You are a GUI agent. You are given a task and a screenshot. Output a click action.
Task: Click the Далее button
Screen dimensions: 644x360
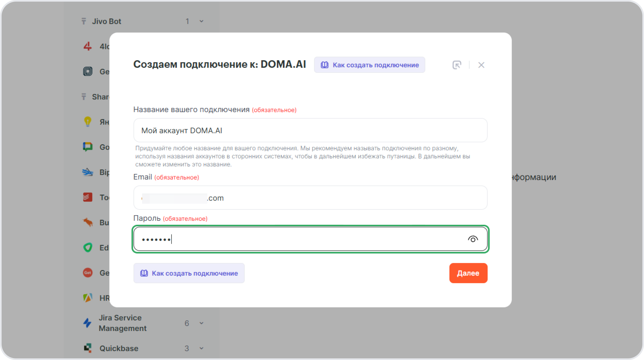click(468, 273)
